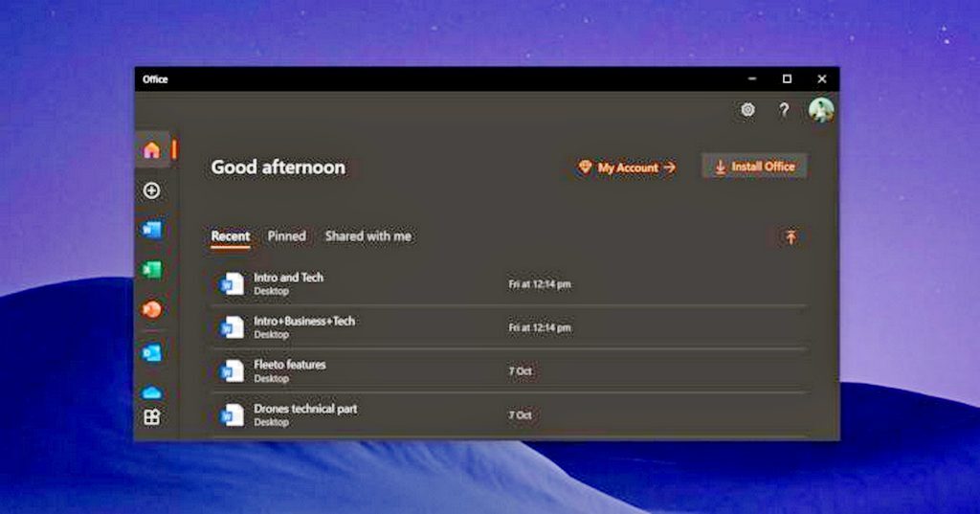The image size is (980, 514).
Task: Open Word from the sidebar
Action: (x=151, y=230)
